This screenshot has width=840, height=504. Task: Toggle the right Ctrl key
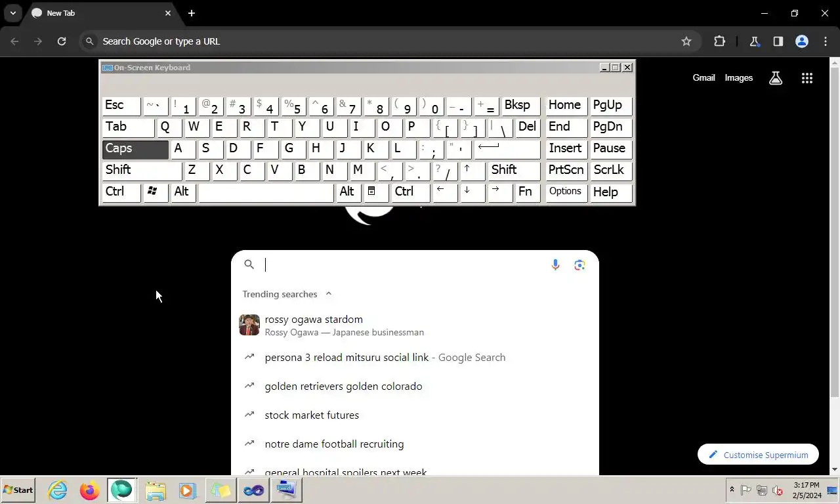[x=411, y=192]
